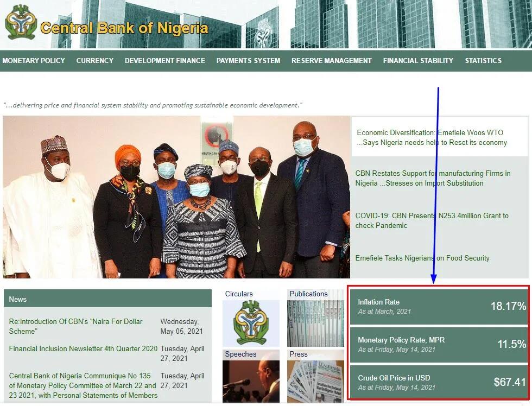Click the group photo banner image
The height and width of the screenshot is (406, 532).
pyautogui.click(x=176, y=197)
